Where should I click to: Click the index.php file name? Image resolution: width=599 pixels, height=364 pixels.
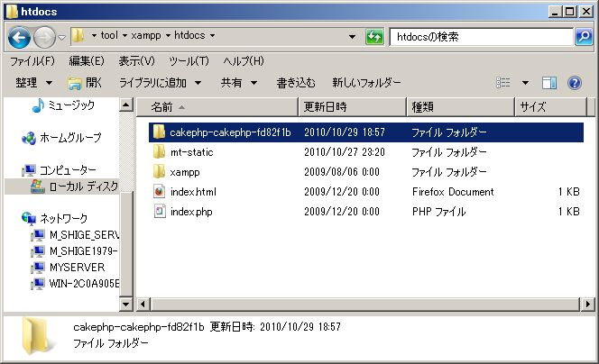[191, 212]
